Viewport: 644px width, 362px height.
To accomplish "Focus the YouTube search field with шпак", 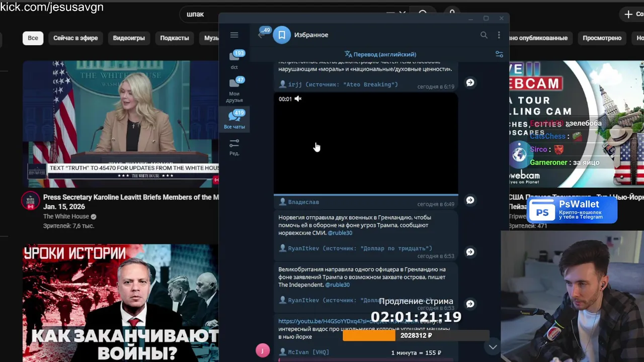I will coord(200,14).
